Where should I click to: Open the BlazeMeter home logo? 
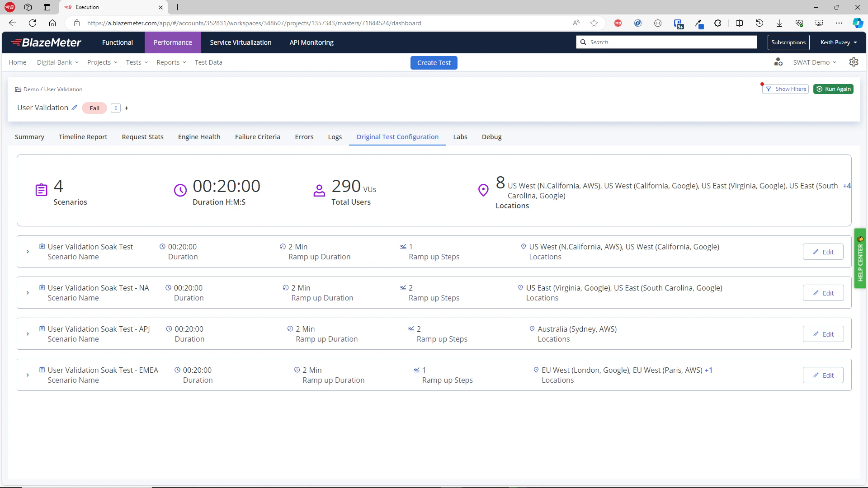[46, 42]
